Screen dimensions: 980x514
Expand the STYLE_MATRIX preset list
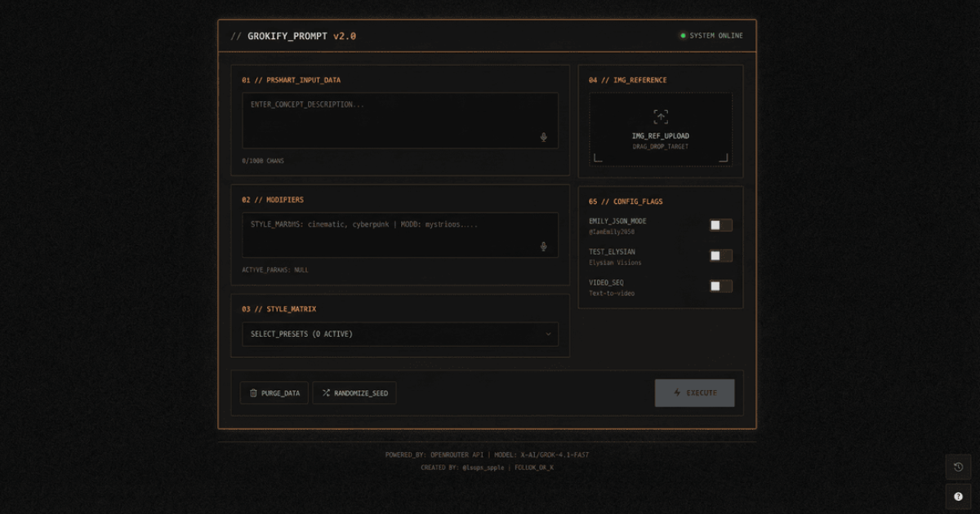[x=400, y=334]
